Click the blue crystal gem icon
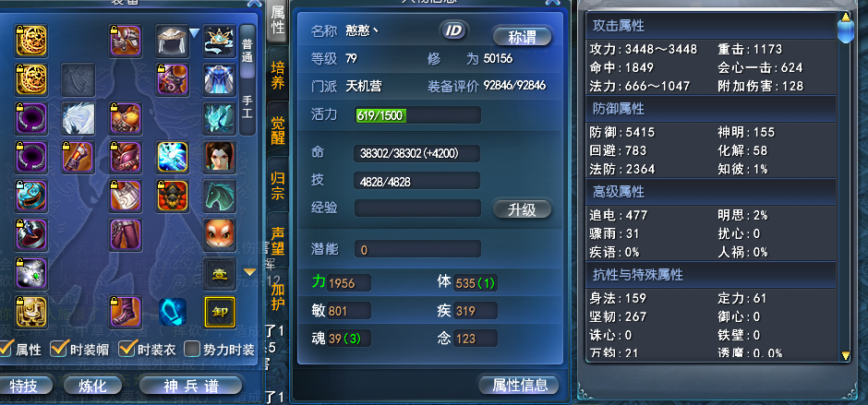Viewport: 868px width, 405px height. 172,312
